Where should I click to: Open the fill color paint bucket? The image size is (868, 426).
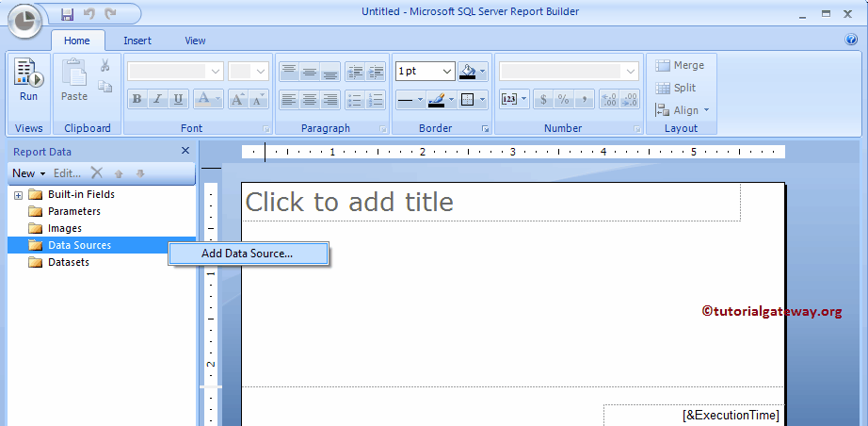point(473,72)
